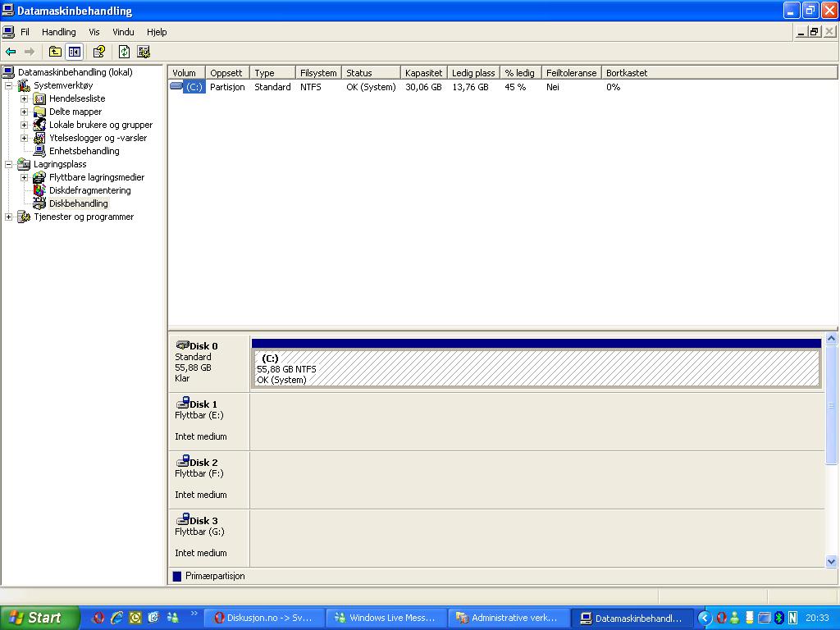
Task: Collapse the Lagringsplass node
Action: click(x=8, y=164)
